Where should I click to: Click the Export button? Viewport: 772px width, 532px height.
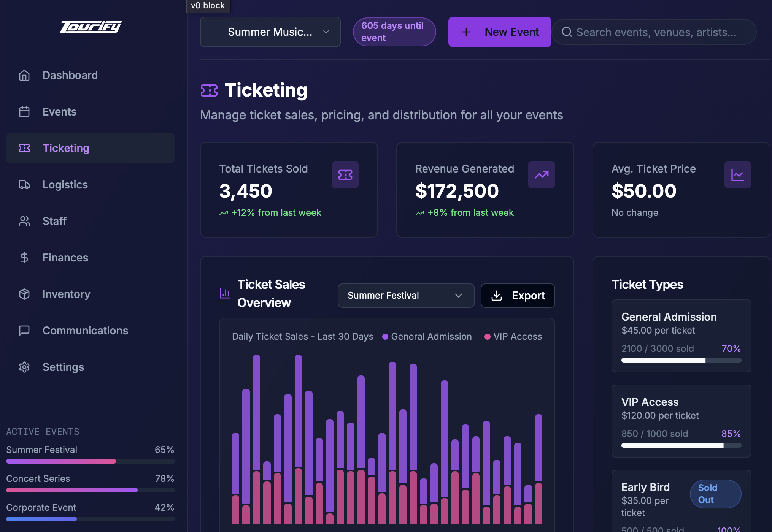point(518,296)
